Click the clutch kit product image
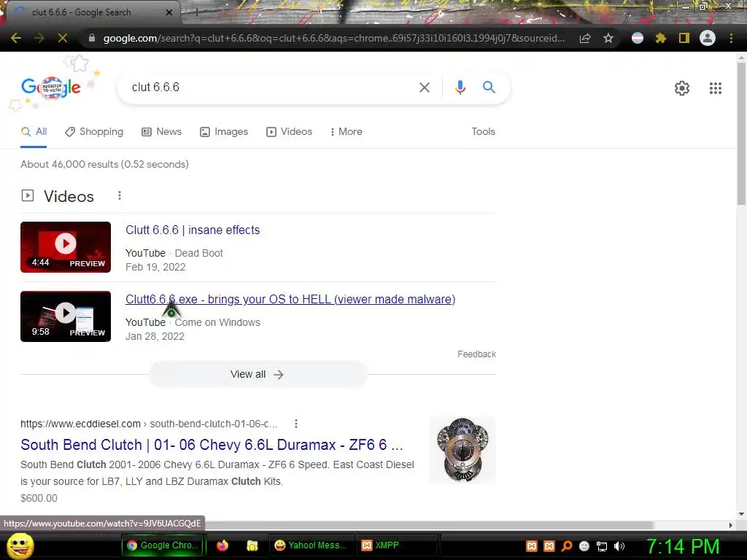This screenshot has width=747, height=560. tap(462, 451)
